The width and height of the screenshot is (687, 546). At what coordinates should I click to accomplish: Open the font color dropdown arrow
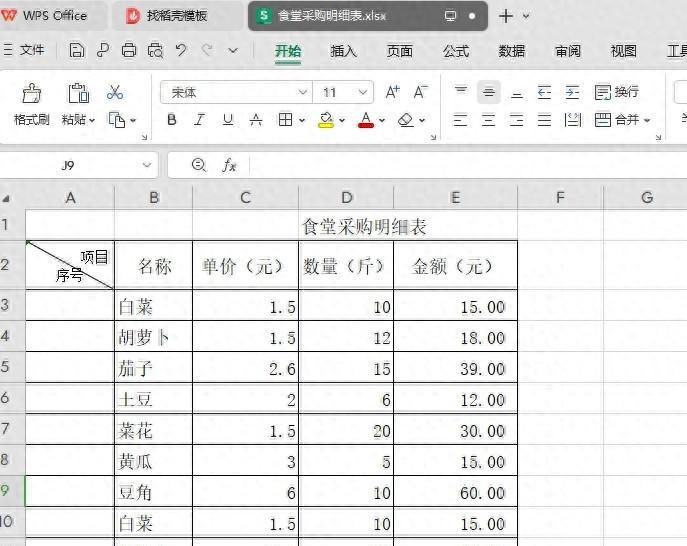tap(382, 120)
